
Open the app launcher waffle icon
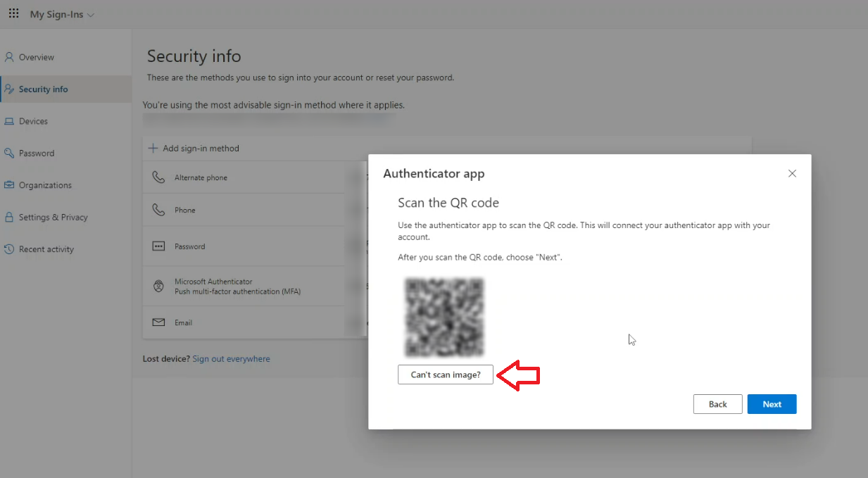coord(13,14)
